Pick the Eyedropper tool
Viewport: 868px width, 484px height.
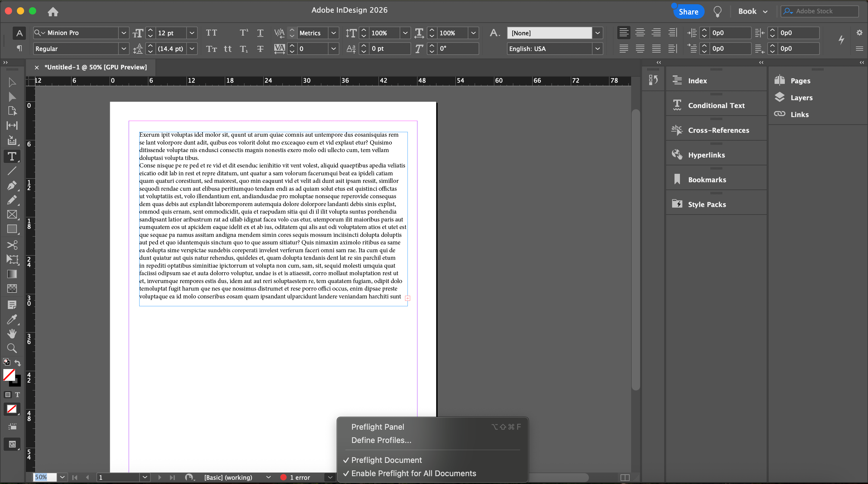(x=12, y=319)
